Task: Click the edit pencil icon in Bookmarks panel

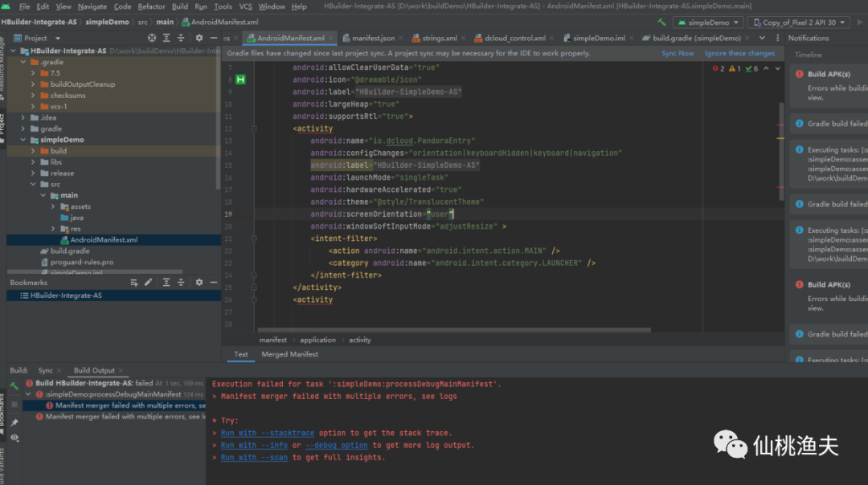Action: pos(149,283)
